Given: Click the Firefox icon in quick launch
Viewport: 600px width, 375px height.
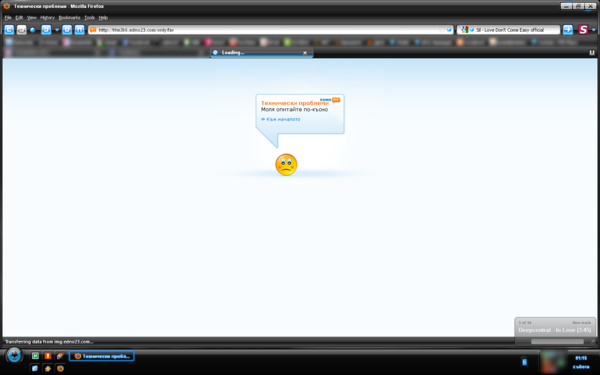Looking at the screenshot, I should coord(60,368).
